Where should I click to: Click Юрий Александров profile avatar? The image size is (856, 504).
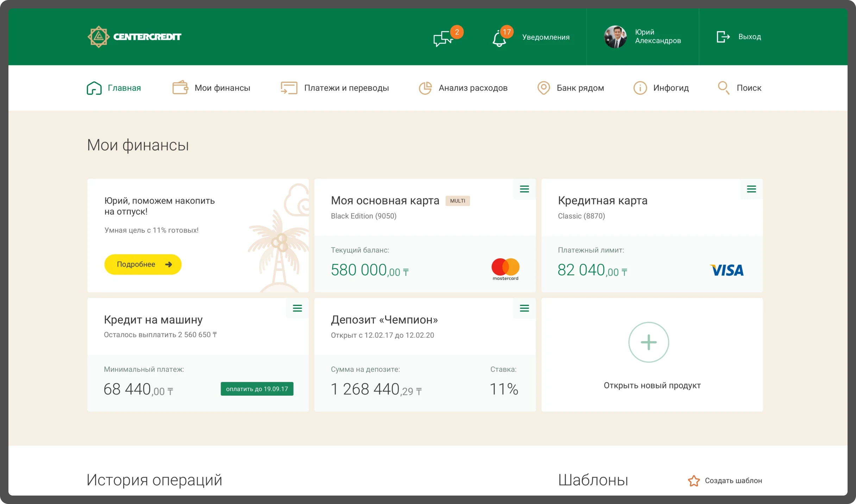point(615,37)
